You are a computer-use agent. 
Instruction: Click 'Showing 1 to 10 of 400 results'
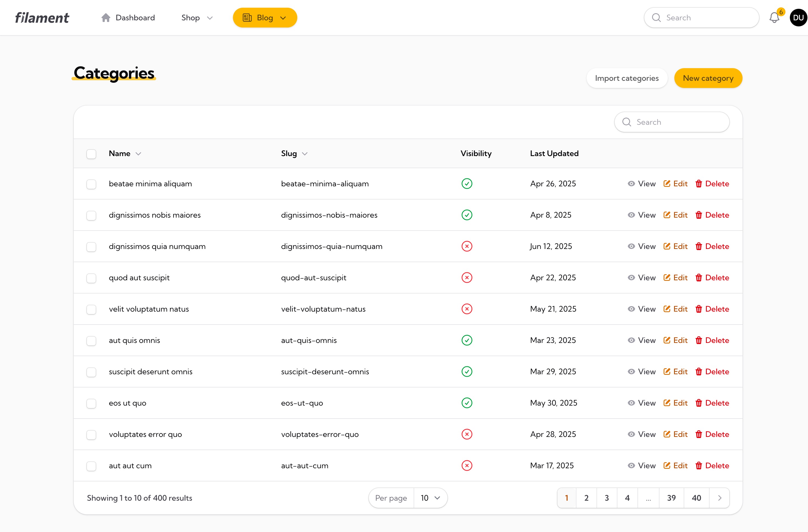pyautogui.click(x=139, y=498)
